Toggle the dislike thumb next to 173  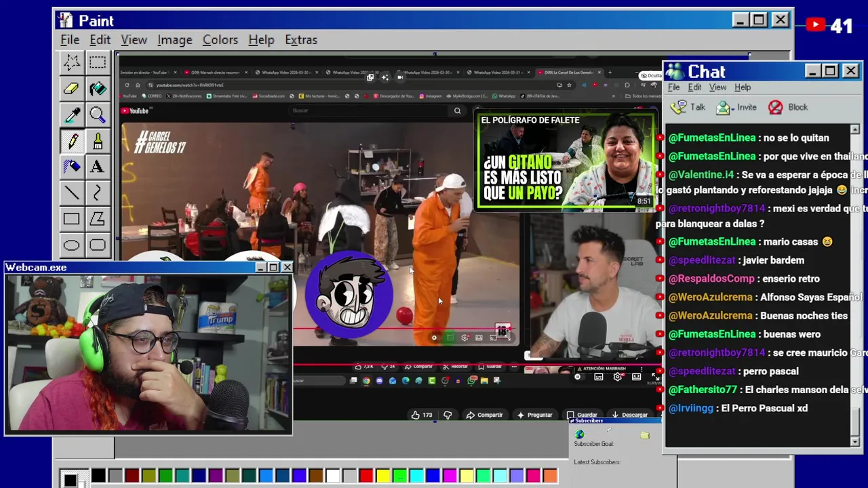[x=448, y=415]
